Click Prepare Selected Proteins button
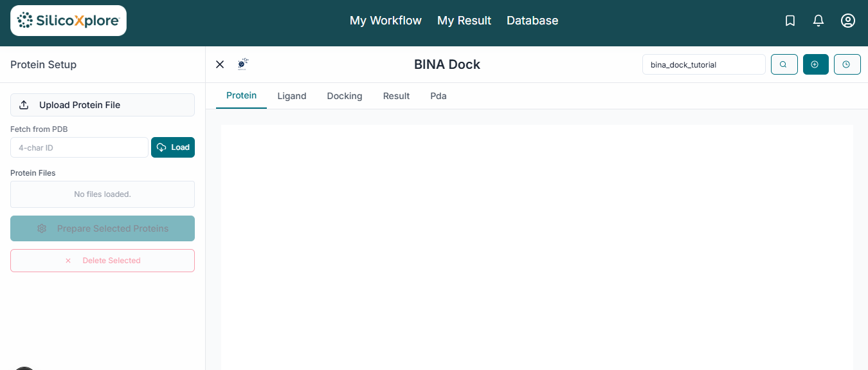The image size is (868, 370). [x=102, y=228]
